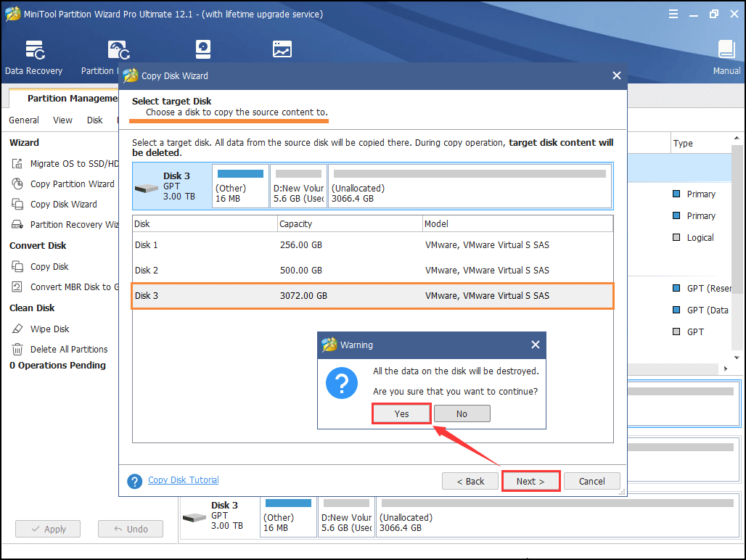Click 500.00 GB capacity cell

(300, 270)
